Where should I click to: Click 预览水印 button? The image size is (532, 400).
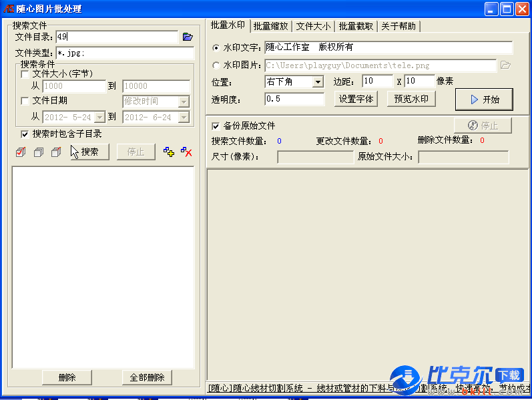click(x=411, y=99)
